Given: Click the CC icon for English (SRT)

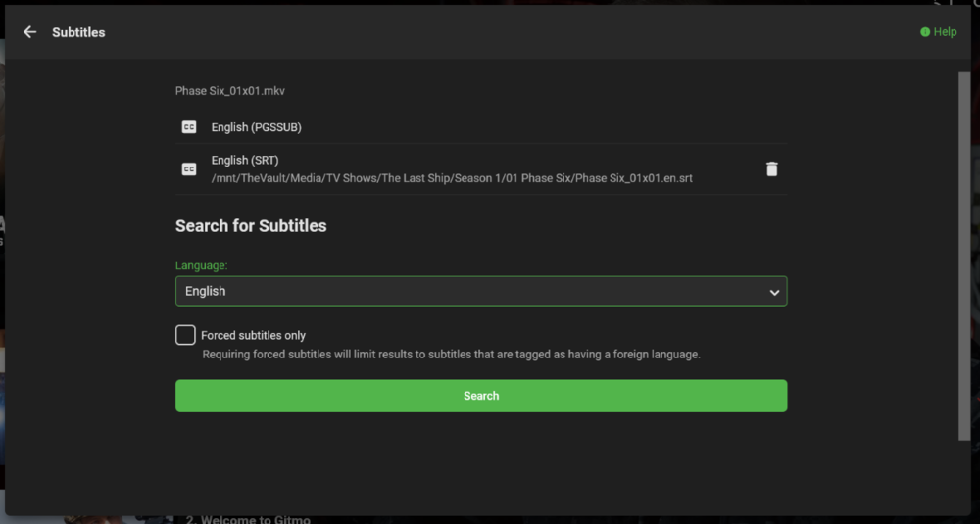Looking at the screenshot, I should [x=189, y=169].
